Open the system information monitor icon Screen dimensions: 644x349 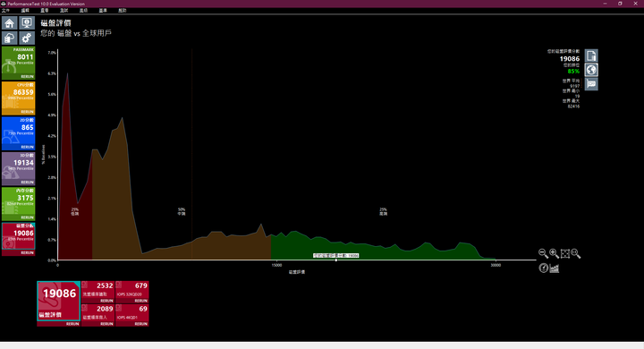pos(27,23)
